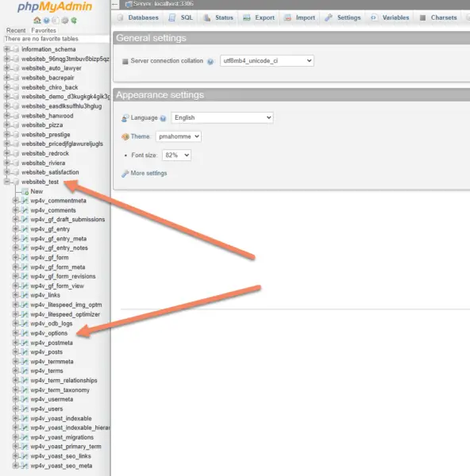The width and height of the screenshot is (470, 476).
Task: Click the More settings link
Action: (148, 173)
